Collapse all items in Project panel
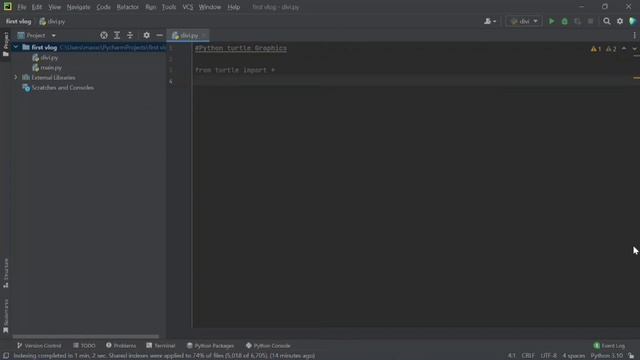Image resolution: width=640 pixels, height=360 pixels. pos(130,36)
